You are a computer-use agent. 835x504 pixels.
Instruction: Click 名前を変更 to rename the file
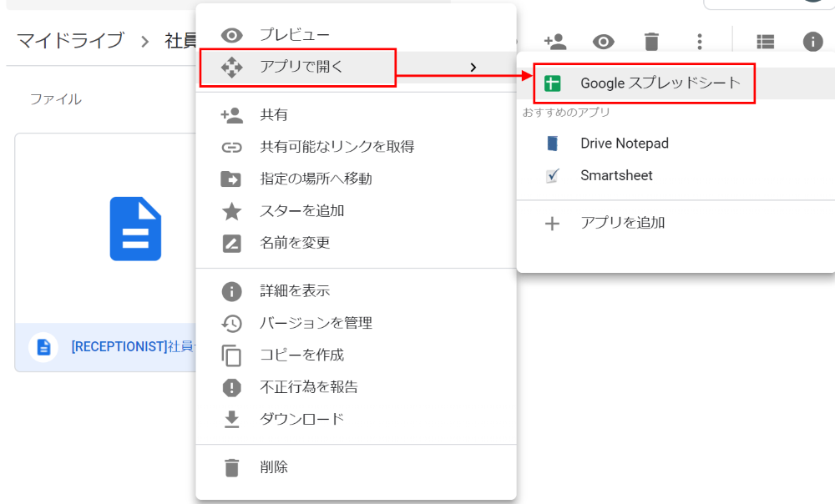[x=295, y=243]
